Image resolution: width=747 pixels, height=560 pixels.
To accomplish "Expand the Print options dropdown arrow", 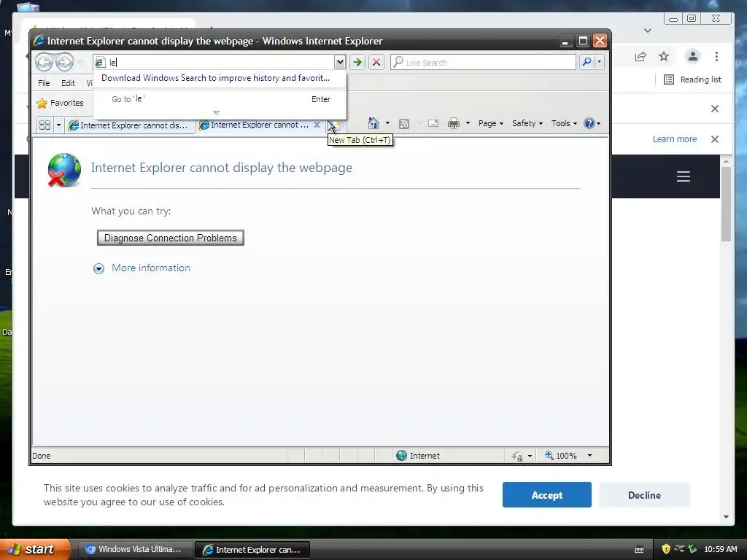I will point(468,123).
